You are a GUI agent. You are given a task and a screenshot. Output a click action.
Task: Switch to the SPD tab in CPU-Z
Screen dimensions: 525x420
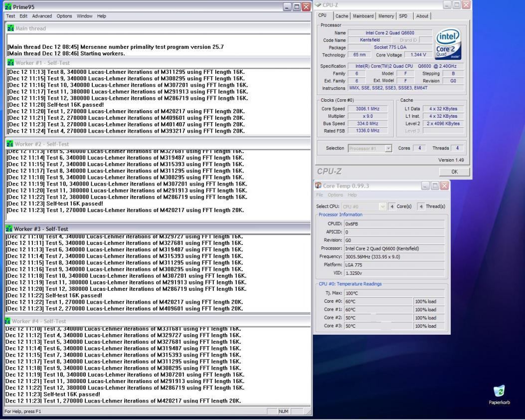click(x=403, y=16)
